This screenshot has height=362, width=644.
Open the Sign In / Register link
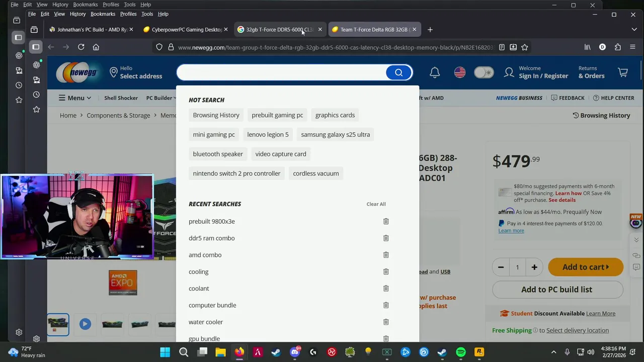[x=543, y=76]
